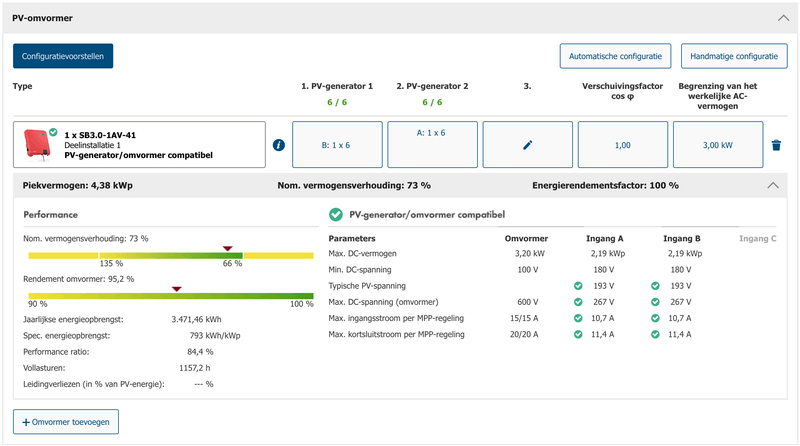Select the 1 x SB3.0-1AV-41 inverter card
Screen dimensions: 800x446
(140, 145)
